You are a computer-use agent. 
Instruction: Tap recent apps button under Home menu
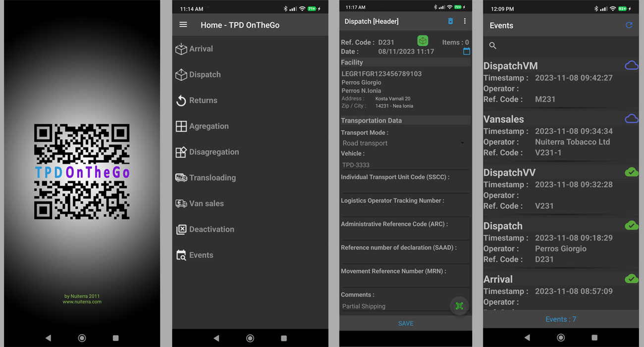pos(284,338)
